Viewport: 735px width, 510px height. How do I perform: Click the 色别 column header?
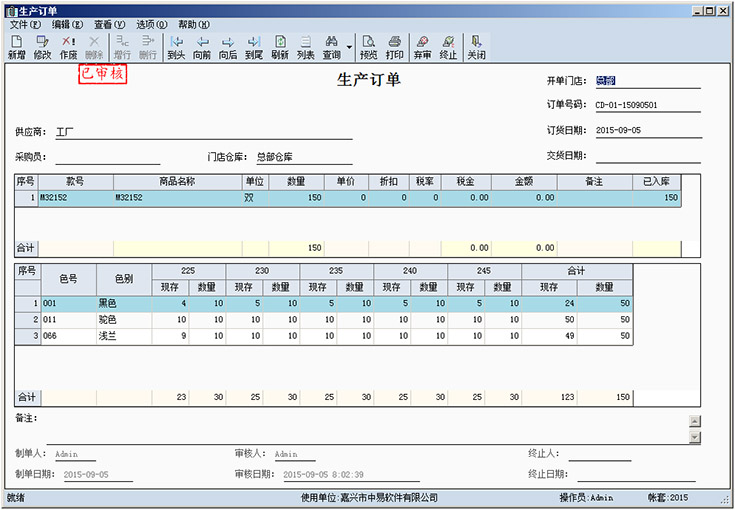click(x=124, y=279)
